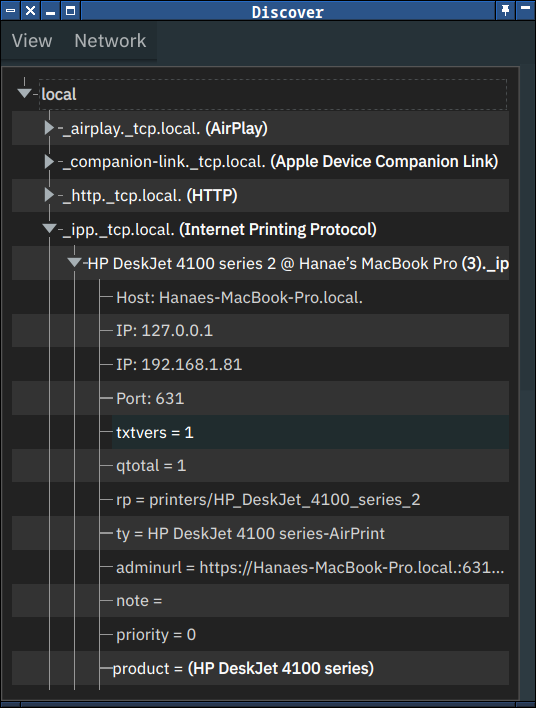Open the Network menu

(x=110, y=41)
